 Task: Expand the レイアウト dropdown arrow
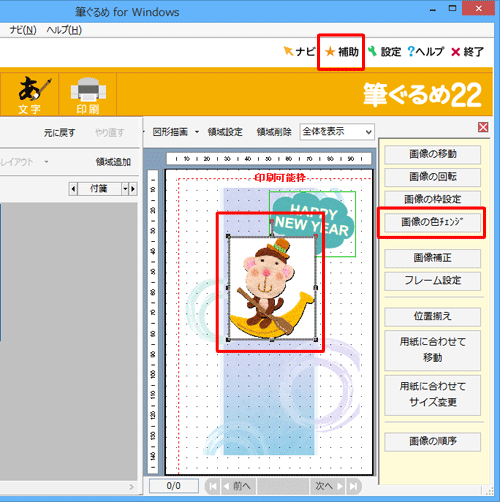46,162
